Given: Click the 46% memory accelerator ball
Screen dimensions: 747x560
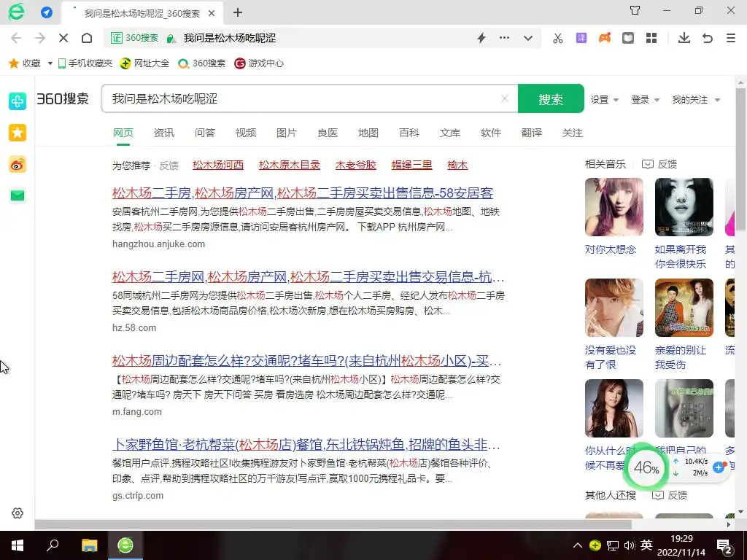Looking at the screenshot, I should (646, 467).
